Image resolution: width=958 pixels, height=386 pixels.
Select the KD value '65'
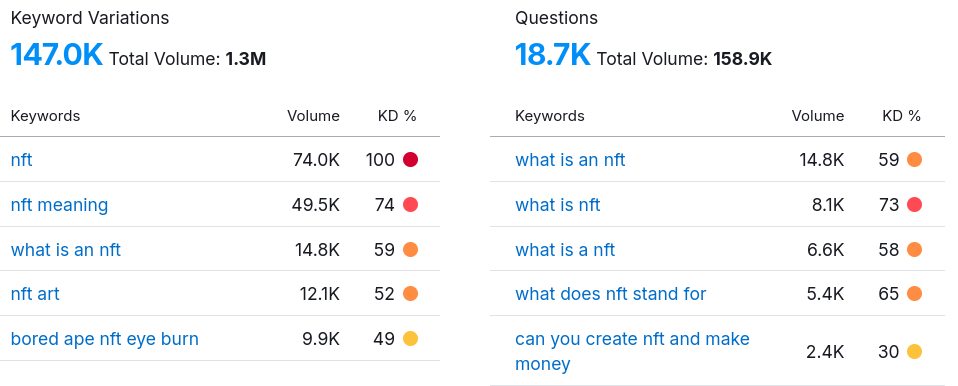click(889, 294)
